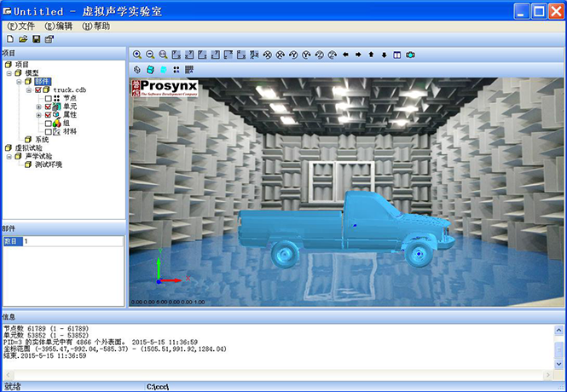Collapse the 模型 model tree node
This screenshot has height=392, width=567.
(x=8, y=72)
